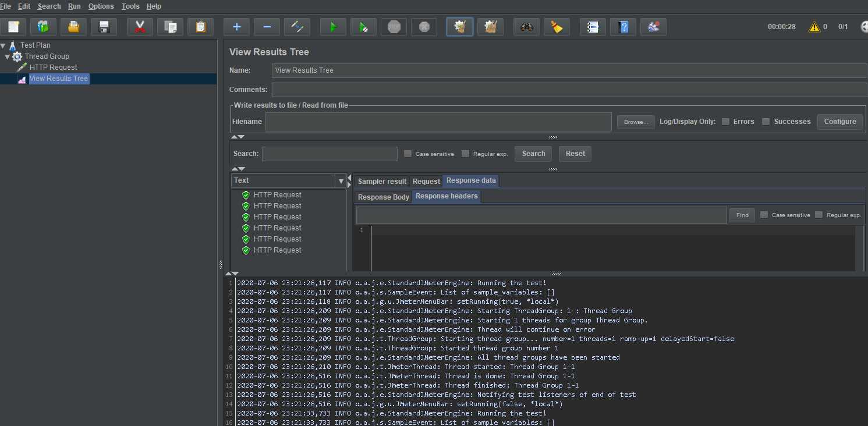Screen dimensions: 868x426
Task: Start test with no pauses icon
Action: point(364,27)
